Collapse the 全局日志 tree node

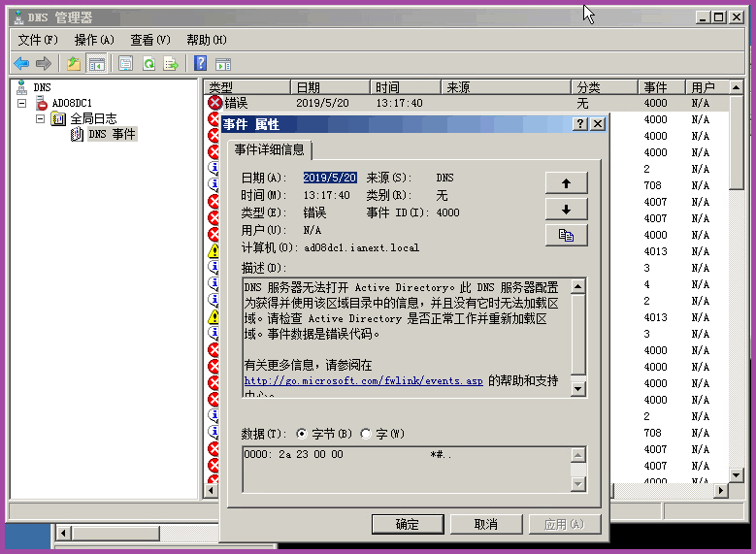tap(41, 118)
